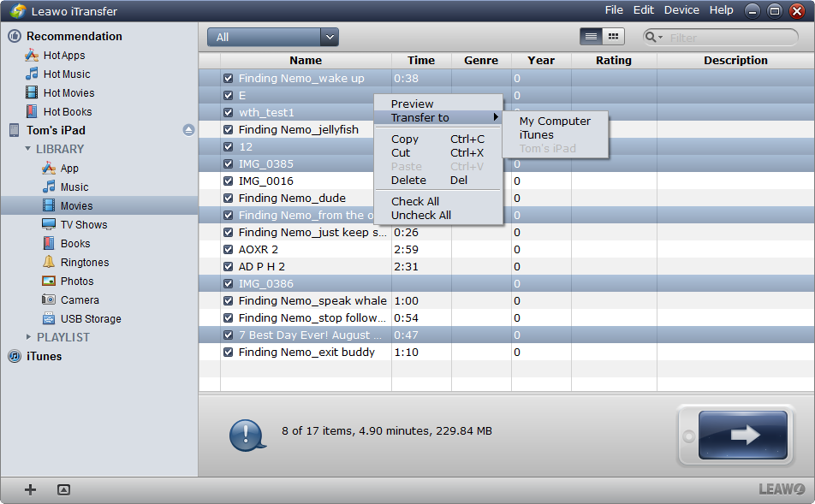
Task: Uncheck wth_test1 checkbox
Action: coord(228,113)
